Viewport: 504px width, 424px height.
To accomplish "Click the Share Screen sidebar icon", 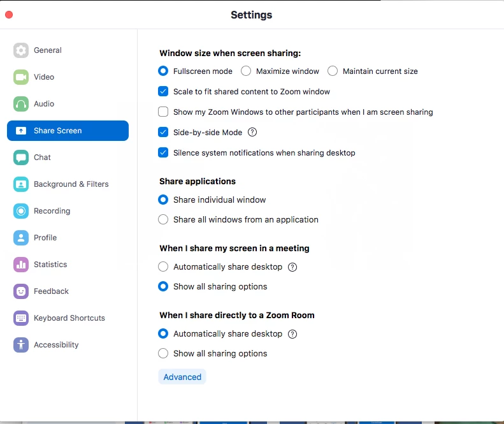I will (x=21, y=131).
